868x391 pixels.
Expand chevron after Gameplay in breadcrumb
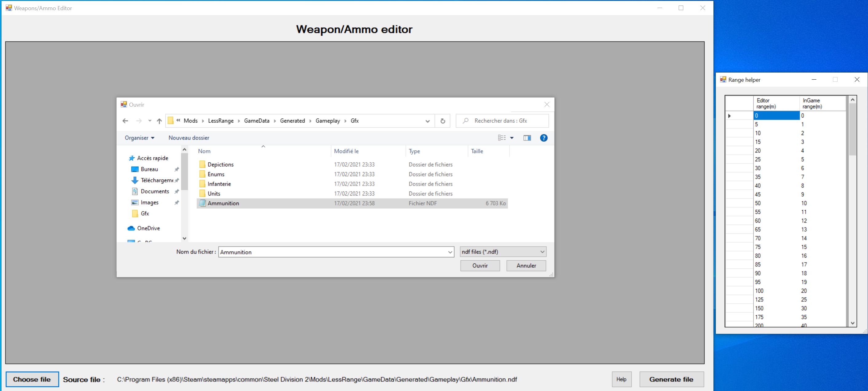(x=345, y=121)
